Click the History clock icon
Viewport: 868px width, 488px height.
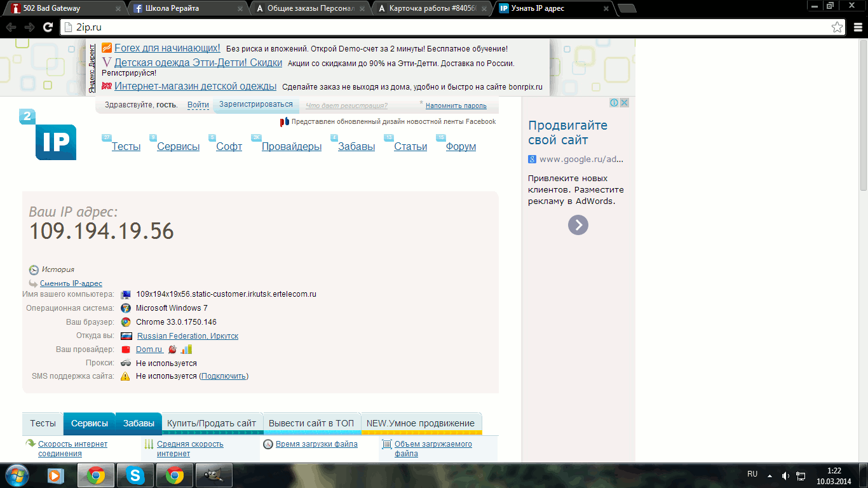[x=34, y=269]
